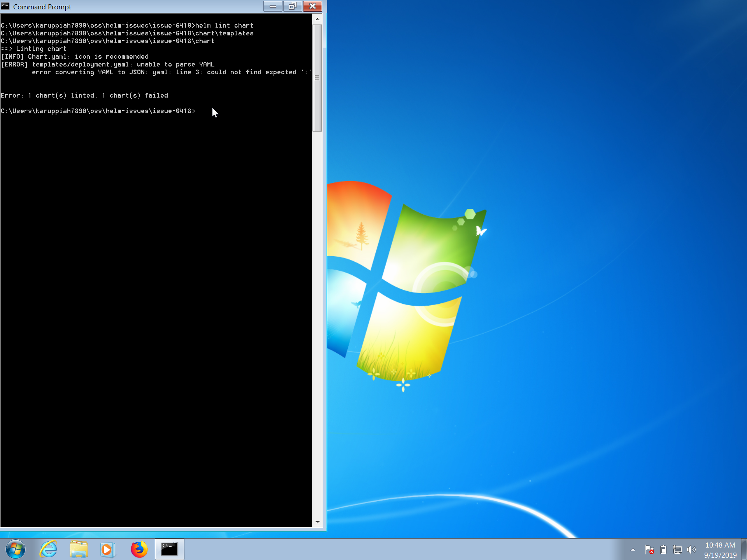Check the battery status tray icon
The width and height of the screenshot is (747, 560).
(663, 549)
